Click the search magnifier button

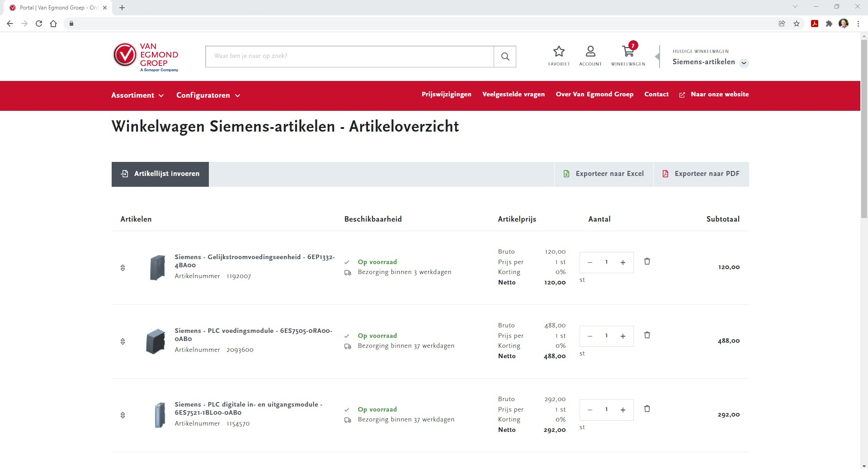coord(505,57)
